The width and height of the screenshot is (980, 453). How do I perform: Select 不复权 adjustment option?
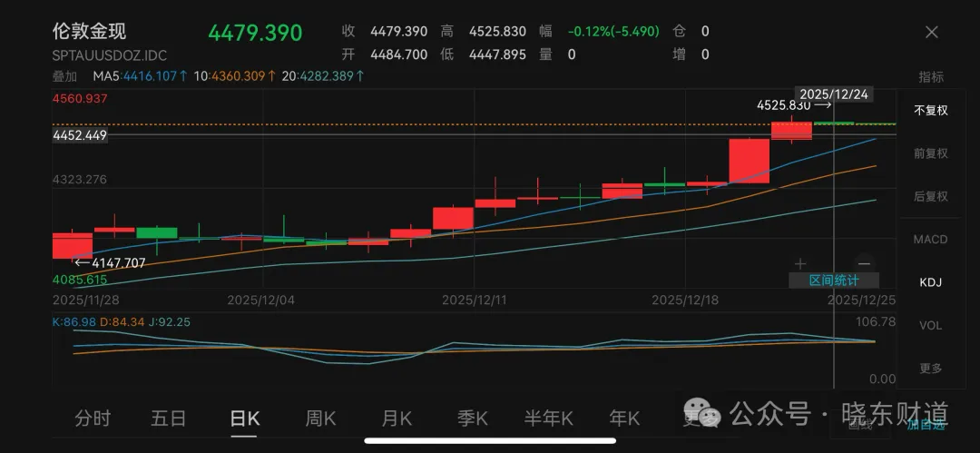tap(930, 111)
